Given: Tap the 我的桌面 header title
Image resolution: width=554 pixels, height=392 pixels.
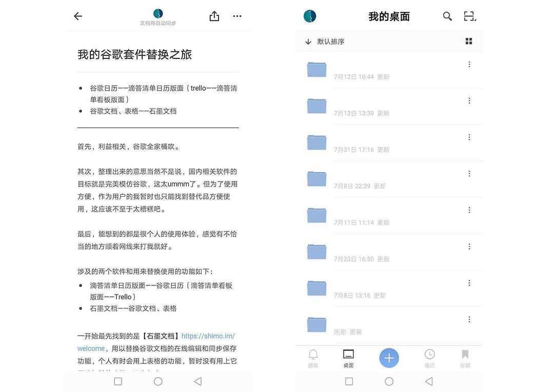Looking at the screenshot, I should pyautogui.click(x=389, y=16).
